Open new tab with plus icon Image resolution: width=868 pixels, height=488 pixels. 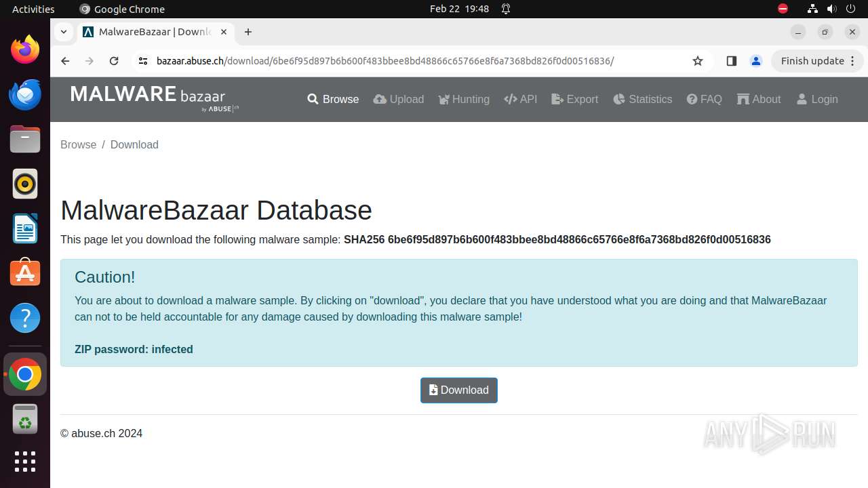(248, 32)
